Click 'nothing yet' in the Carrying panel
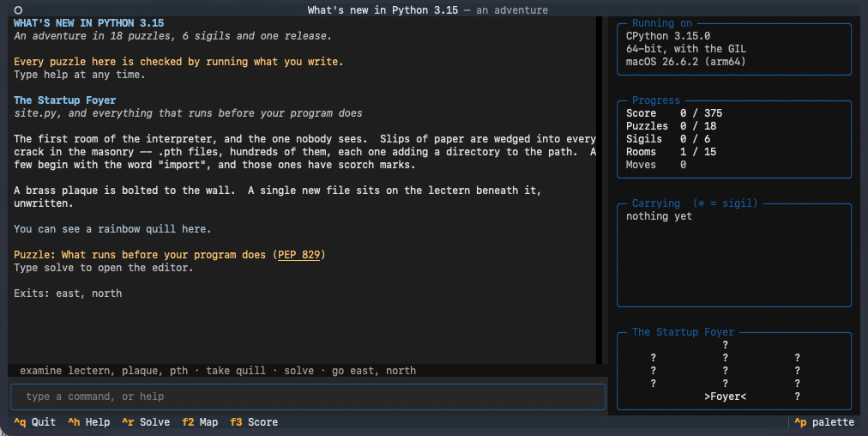The image size is (868, 436). pos(659,216)
